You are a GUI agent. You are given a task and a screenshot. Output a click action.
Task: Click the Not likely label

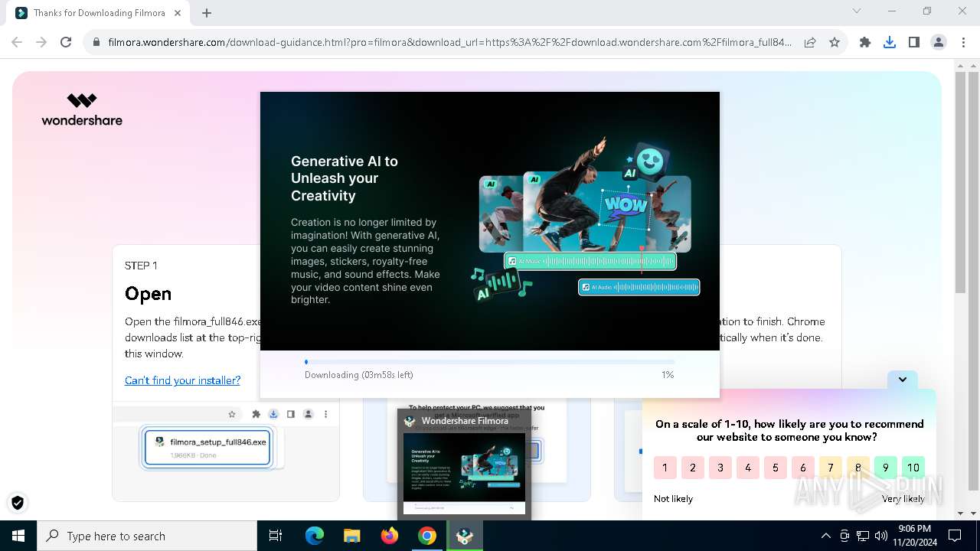click(x=673, y=498)
